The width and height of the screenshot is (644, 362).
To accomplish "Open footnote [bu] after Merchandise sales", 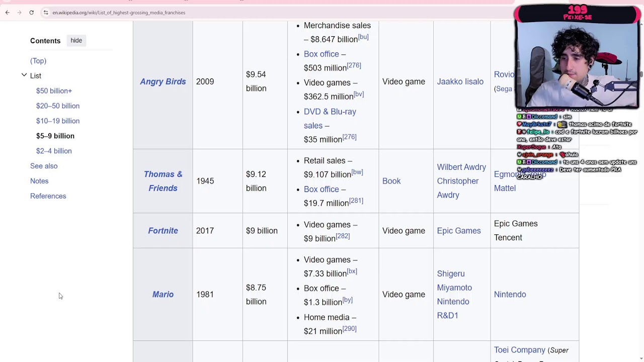I will pyautogui.click(x=363, y=37).
